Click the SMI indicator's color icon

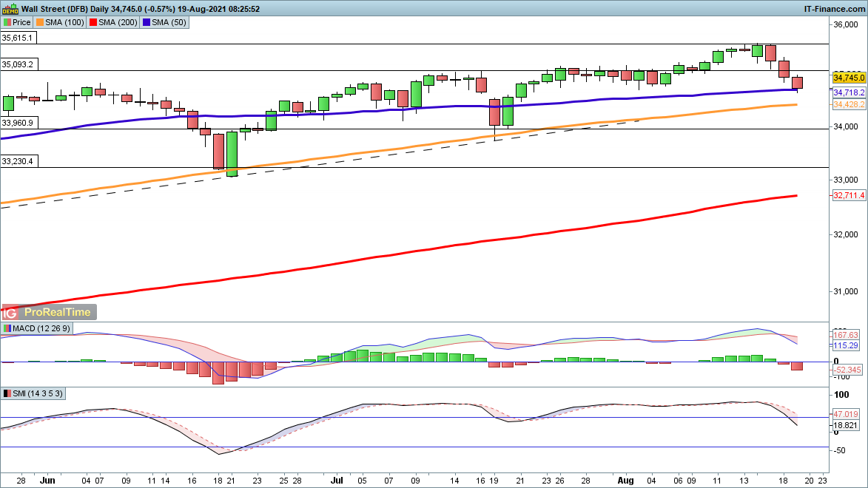coord(7,393)
